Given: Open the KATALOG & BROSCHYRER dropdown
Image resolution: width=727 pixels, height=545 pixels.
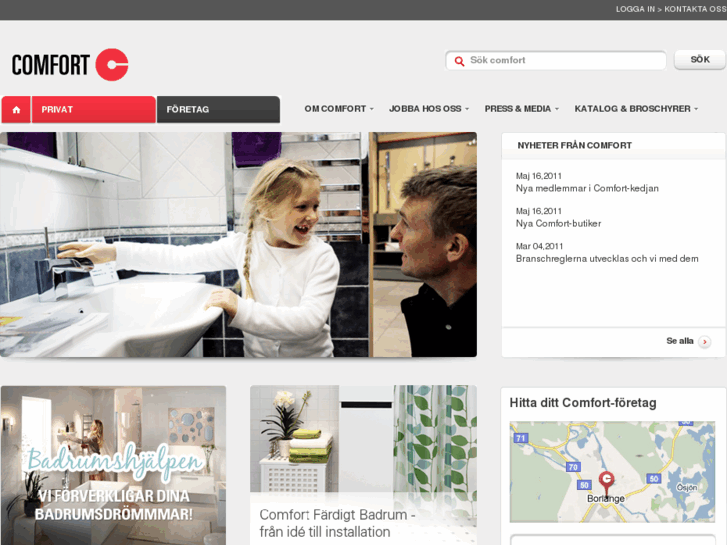Looking at the screenshot, I should point(636,109).
